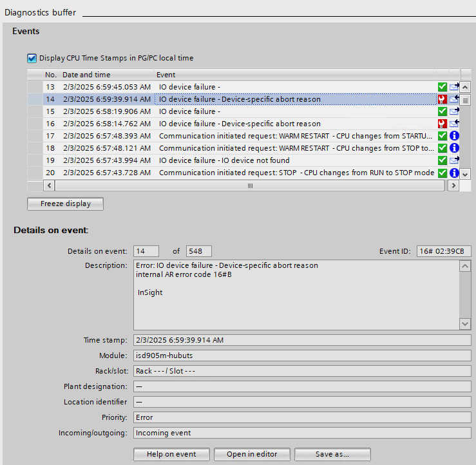Sort events by Date and time column header
Image resolution: width=476 pixels, height=465 pixels.
86,75
